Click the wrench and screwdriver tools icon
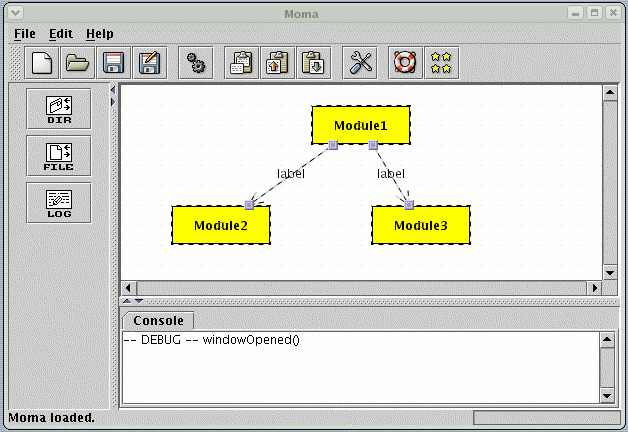Screen dimensions: 628x432 pyautogui.click(x=360, y=63)
